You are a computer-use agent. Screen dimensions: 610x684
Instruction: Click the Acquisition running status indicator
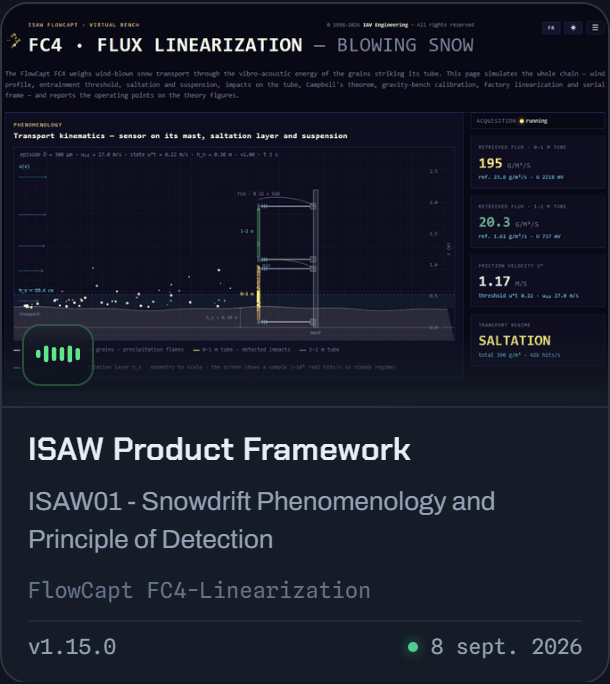pos(538,121)
